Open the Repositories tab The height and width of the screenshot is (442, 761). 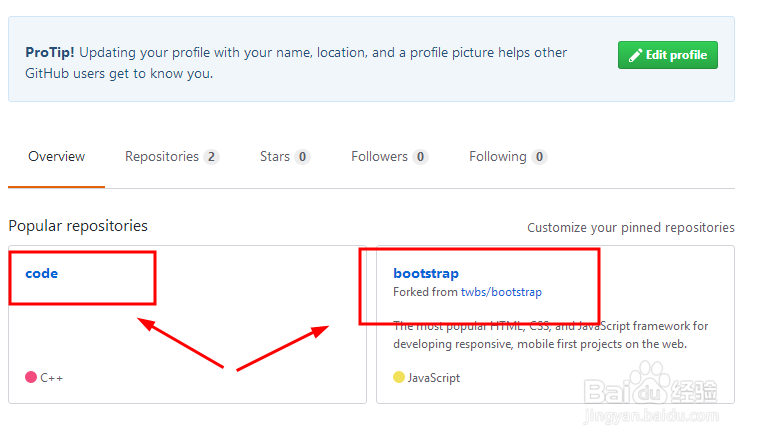click(x=172, y=157)
